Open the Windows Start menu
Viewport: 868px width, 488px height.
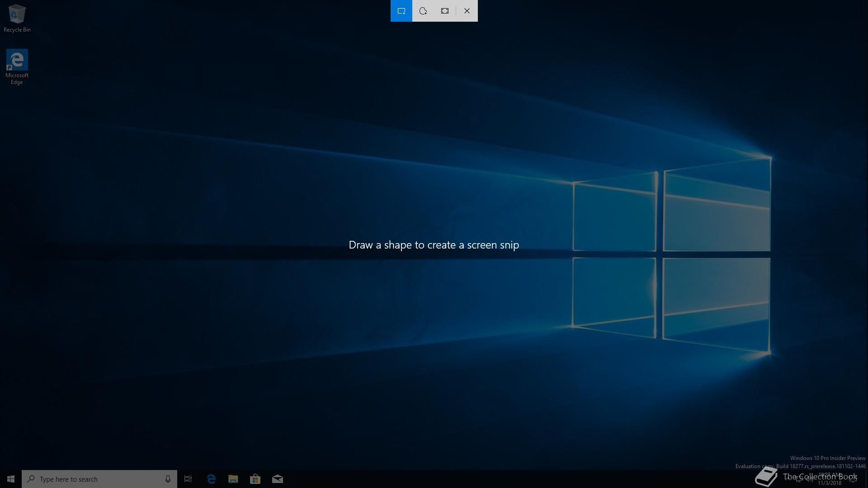point(11,479)
